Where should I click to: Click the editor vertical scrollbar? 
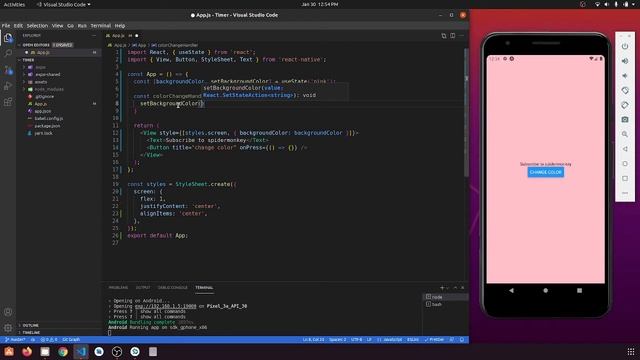[x=466, y=113]
